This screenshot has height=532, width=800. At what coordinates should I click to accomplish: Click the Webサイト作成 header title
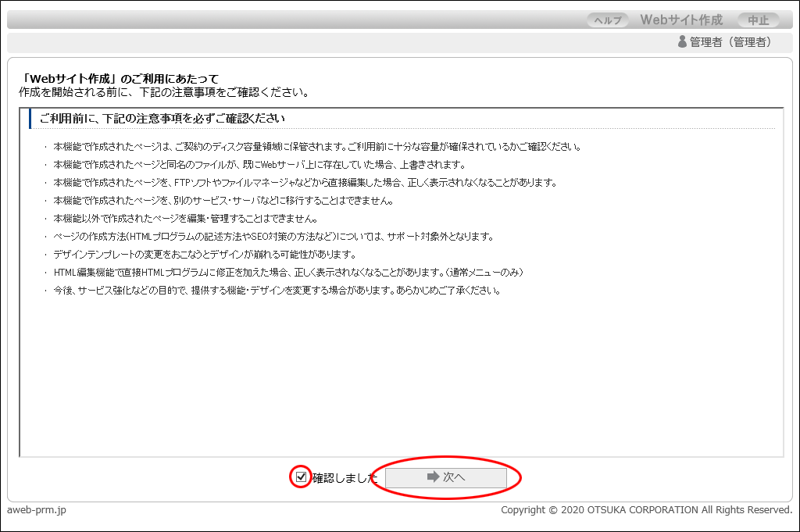pos(681,20)
